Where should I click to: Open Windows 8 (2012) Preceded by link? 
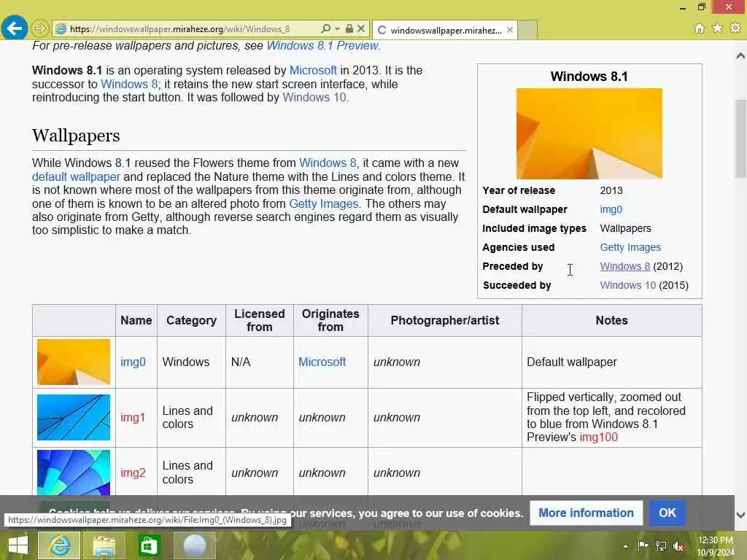pyautogui.click(x=625, y=267)
